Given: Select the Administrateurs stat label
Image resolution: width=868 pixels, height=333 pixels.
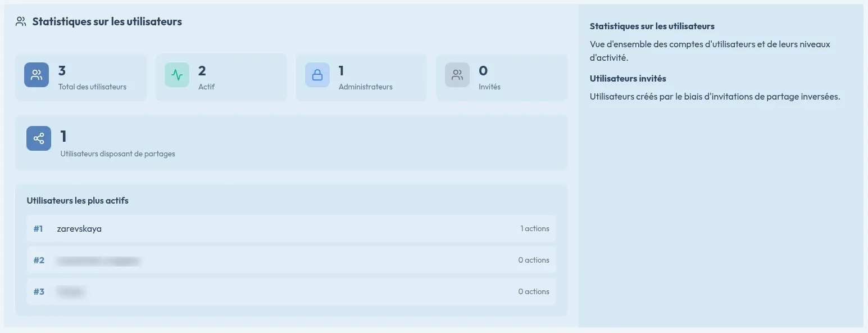Looking at the screenshot, I should (x=365, y=87).
